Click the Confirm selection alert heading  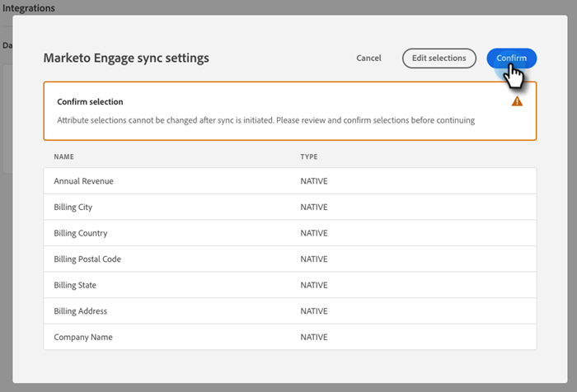click(x=90, y=102)
